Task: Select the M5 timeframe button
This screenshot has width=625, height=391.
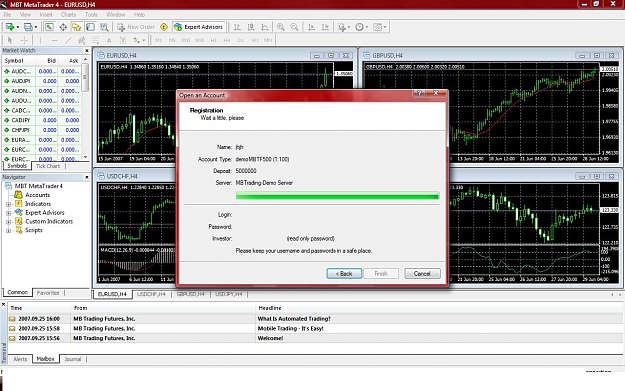Action: (x=172, y=40)
